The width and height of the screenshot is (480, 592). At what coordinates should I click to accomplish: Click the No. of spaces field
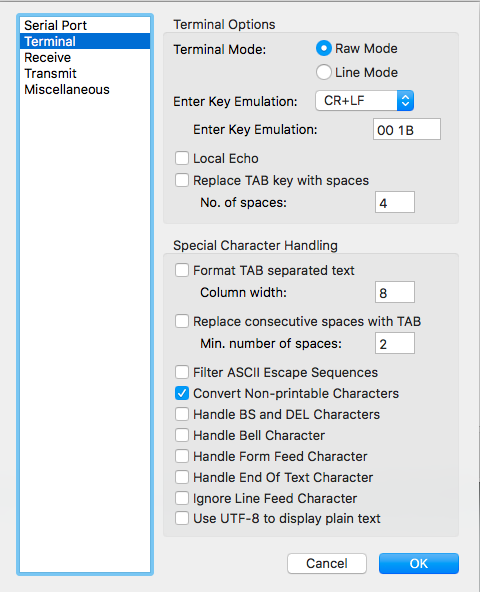click(x=395, y=202)
